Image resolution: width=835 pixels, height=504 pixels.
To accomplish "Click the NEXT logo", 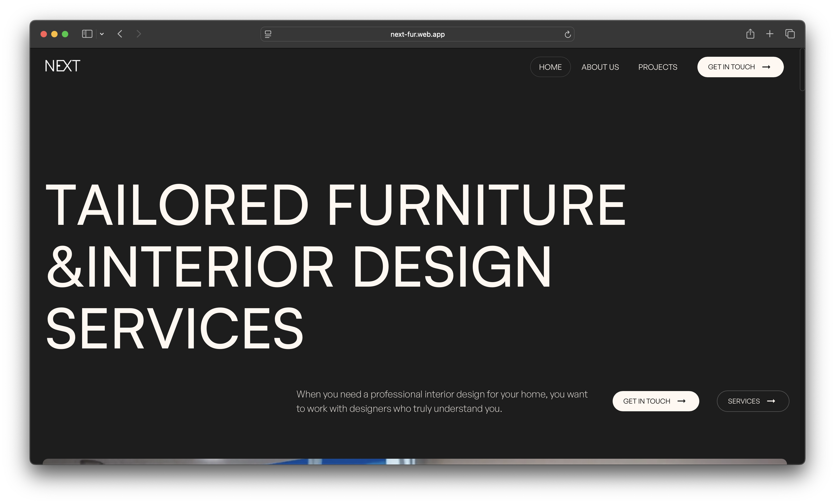I will pyautogui.click(x=62, y=66).
